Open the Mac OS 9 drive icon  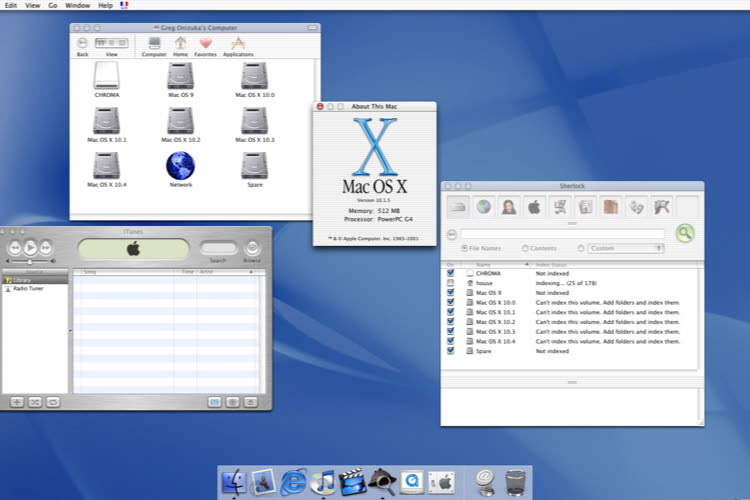click(181, 76)
